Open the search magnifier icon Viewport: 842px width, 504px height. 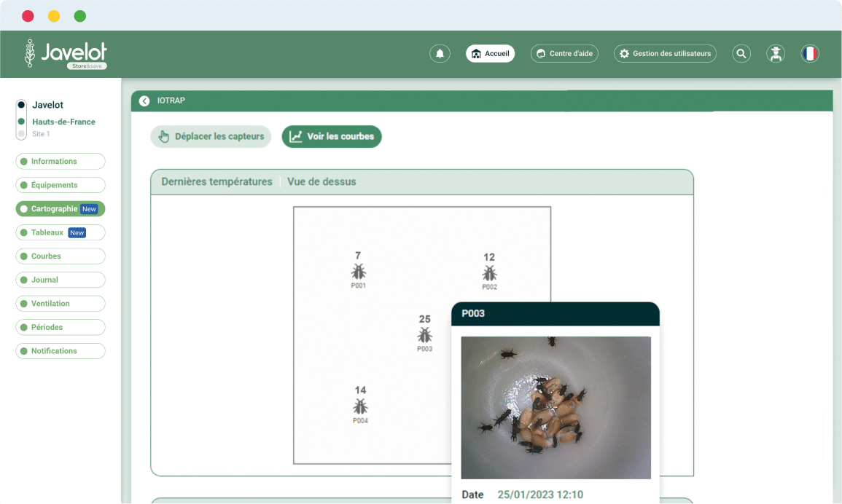741,54
